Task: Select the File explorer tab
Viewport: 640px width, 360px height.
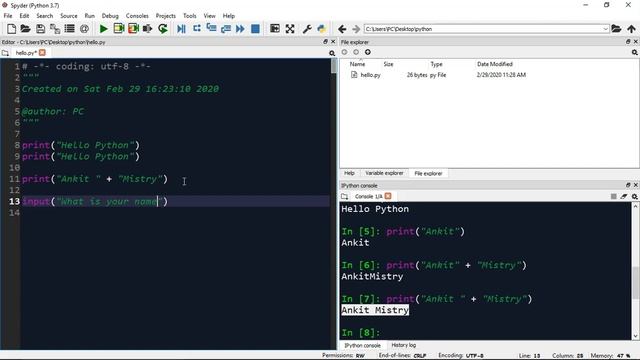Action: (428, 173)
